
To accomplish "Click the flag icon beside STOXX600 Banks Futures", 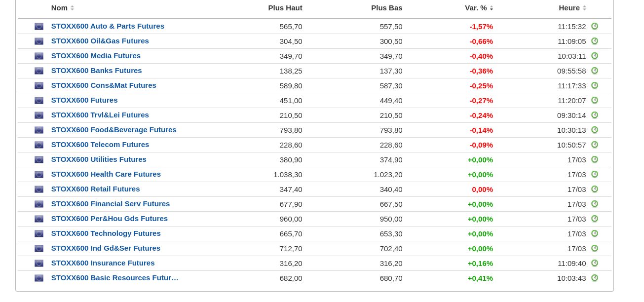I will tap(39, 71).
